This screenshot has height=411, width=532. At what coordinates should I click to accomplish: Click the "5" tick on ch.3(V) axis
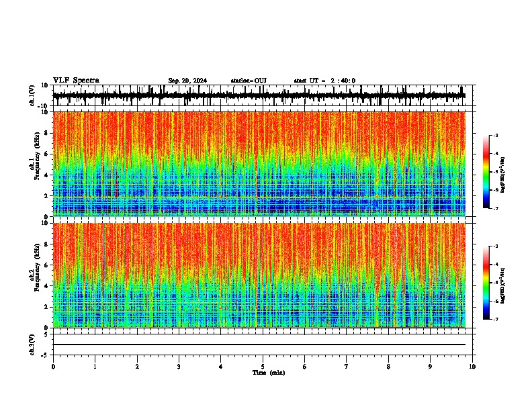pyautogui.click(x=47, y=334)
